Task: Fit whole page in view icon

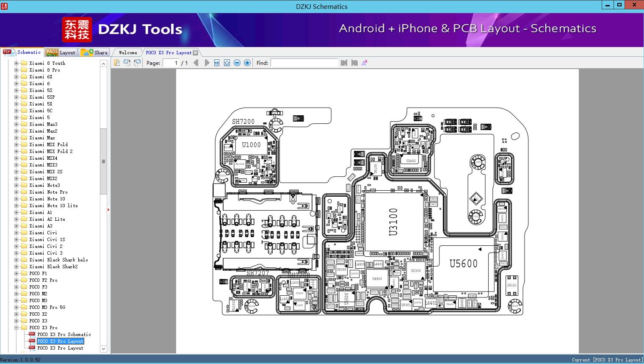Action: (227, 63)
